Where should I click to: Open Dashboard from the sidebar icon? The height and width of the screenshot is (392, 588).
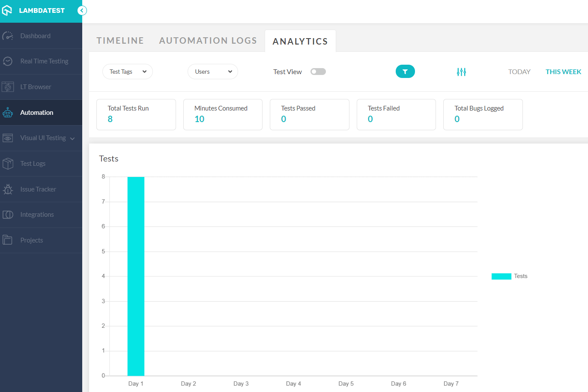pos(8,36)
